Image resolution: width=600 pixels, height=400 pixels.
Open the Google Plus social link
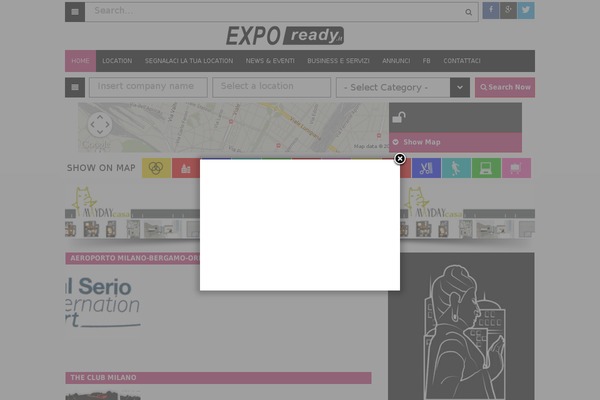[x=508, y=10]
